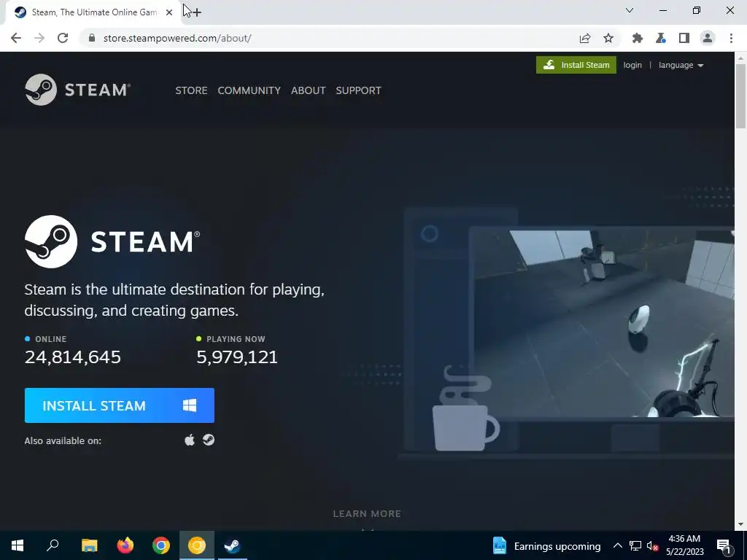
Task: View site information via the lock icon
Action: pos(92,38)
